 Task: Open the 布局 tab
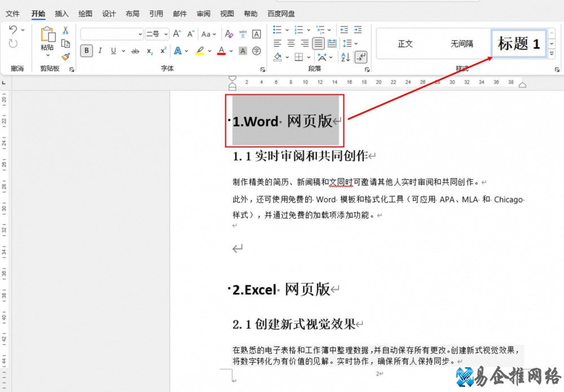pyautogui.click(x=133, y=14)
